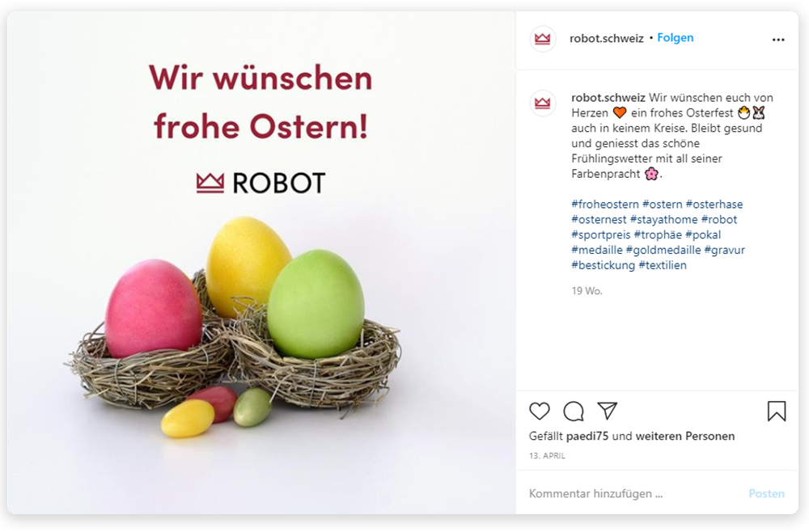
Task: Open the #osterhase hashtag
Action: coord(714,204)
